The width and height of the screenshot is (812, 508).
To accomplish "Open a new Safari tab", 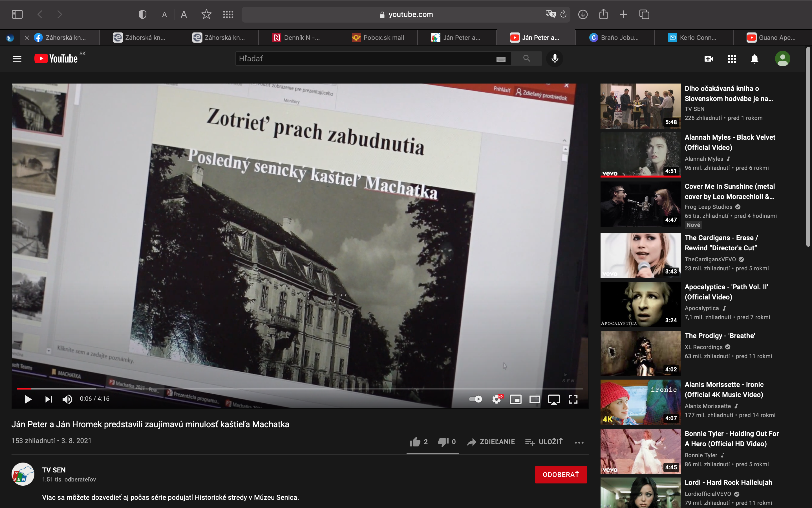I will [623, 14].
